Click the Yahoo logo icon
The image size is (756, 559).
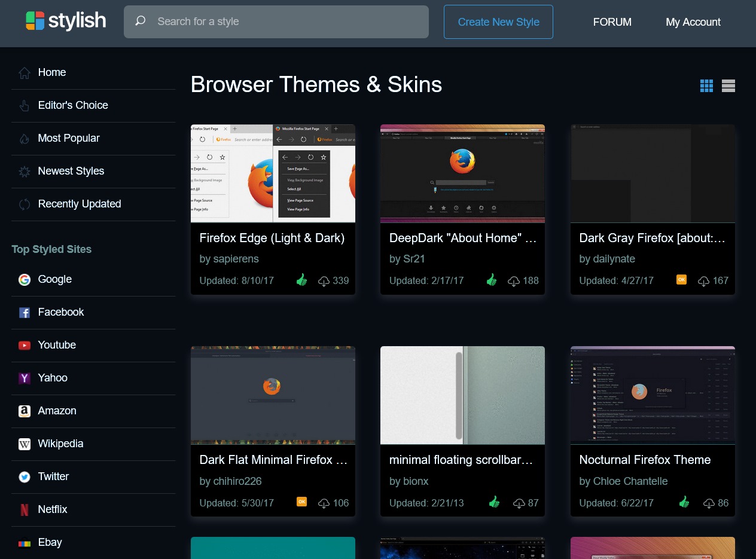[x=25, y=378]
